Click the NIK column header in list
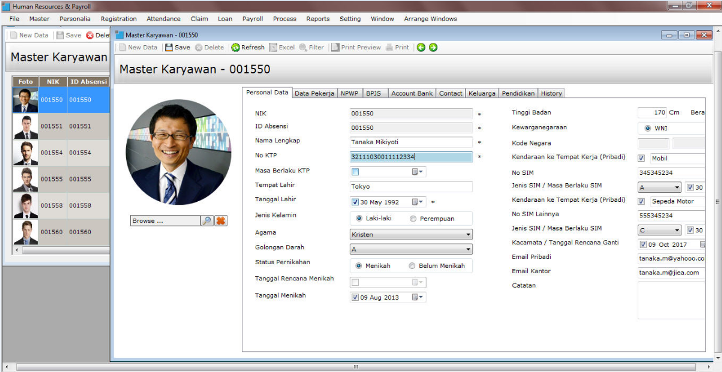This screenshot has height=372, width=722. 53,81
